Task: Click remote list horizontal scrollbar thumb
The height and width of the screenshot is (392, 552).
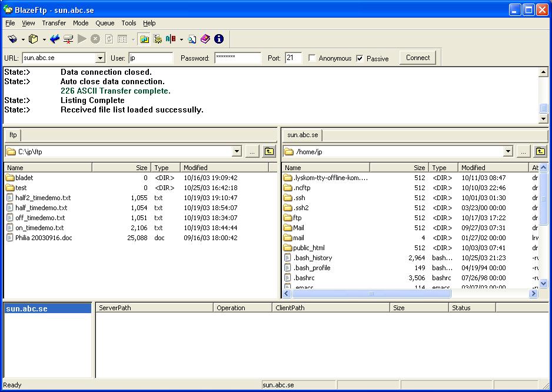Action: [x=371, y=293]
